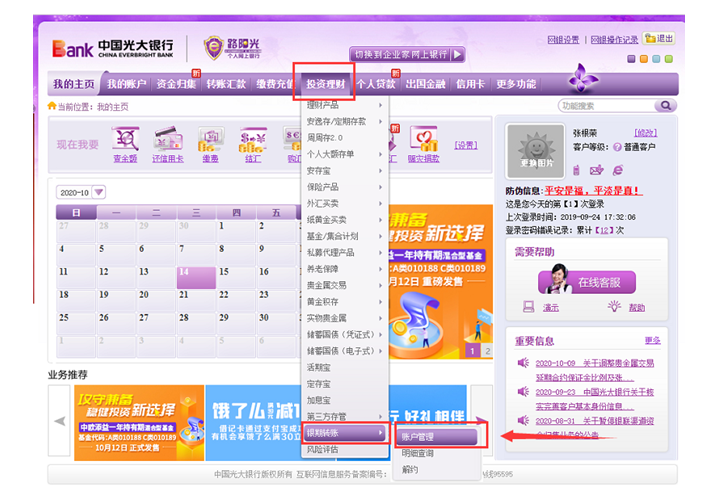The height and width of the screenshot is (499, 720).
Task: Click the left arrow of 业务推荐 carousel
Action: 60,421
